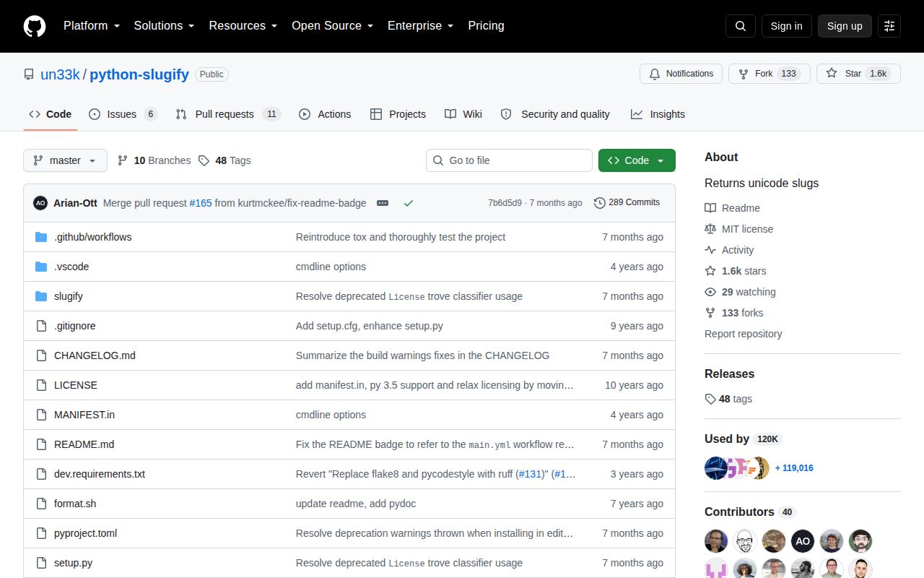Focus the Go to file search field
Viewport: 924px width, 578px height.
509,160
